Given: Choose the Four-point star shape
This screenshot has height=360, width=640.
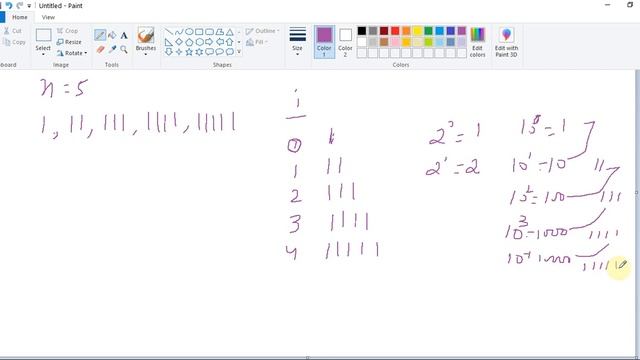Looking at the screenshot, I should coord(179,52).
